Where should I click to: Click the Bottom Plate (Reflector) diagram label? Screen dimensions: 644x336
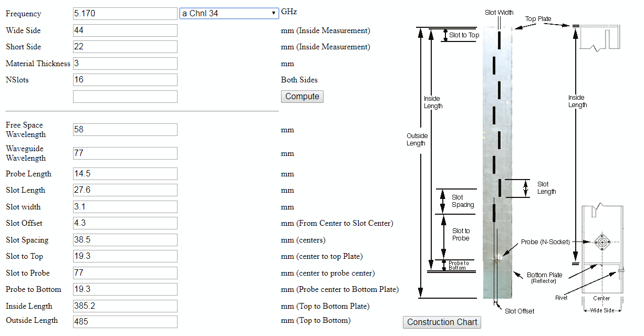point(545,278)
